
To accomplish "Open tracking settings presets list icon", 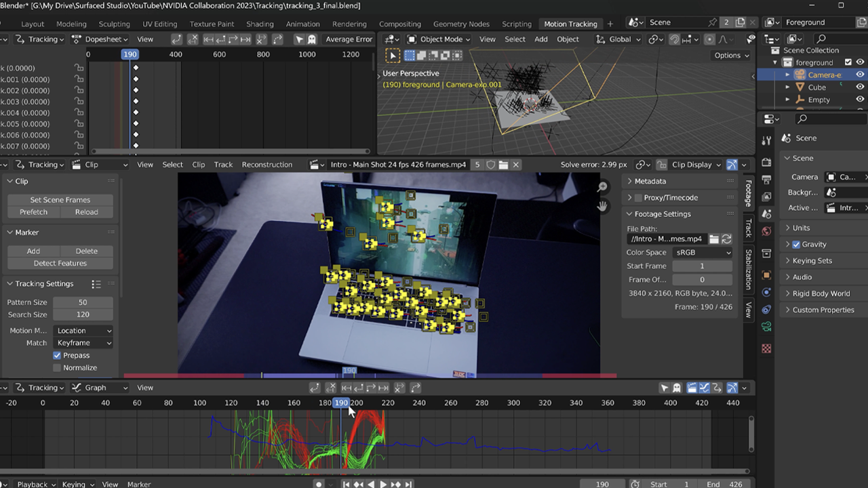I will click(96, 284).
